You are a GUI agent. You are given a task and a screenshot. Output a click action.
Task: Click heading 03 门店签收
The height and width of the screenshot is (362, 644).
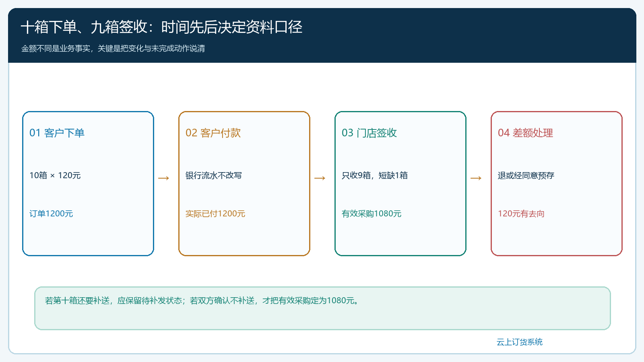[x=369, y=133]
